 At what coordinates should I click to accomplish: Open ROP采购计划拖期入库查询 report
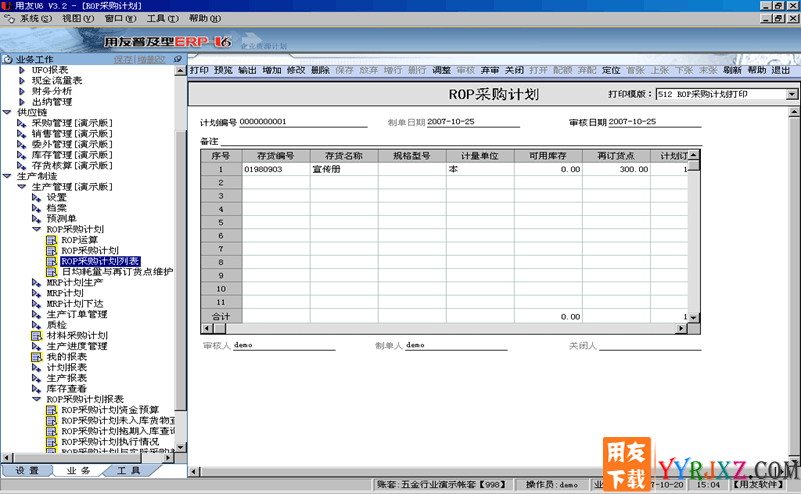click(x=118, y=431)
